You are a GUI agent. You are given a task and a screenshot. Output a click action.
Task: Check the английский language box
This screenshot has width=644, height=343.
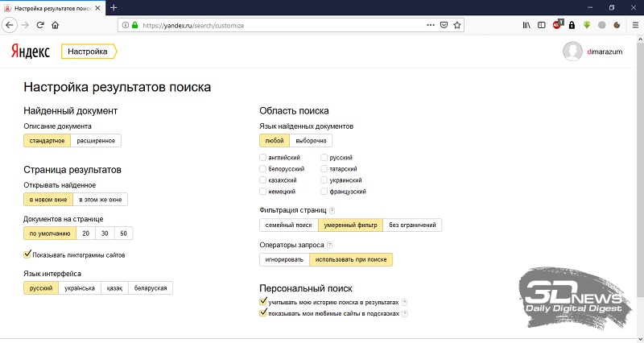tap(263, 157)
